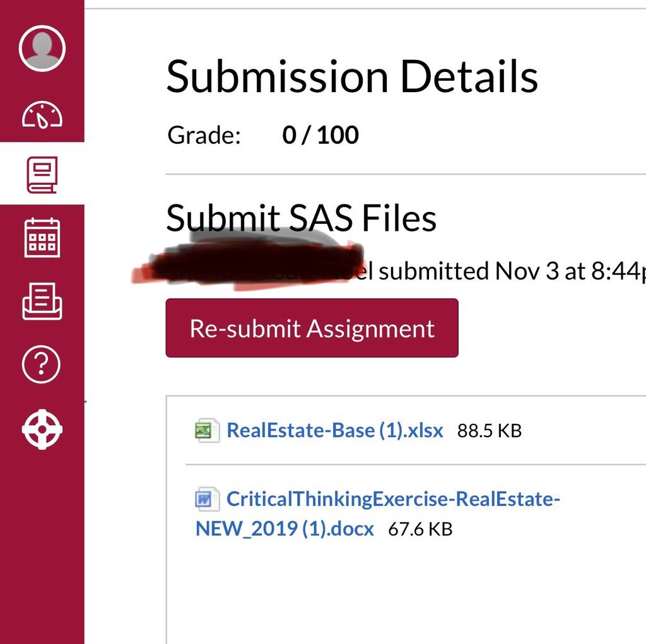The width and height of the screenshot is (646, 644).
Task: Go to the Dashboard speedometer icon
Action: tap(42, 115)
